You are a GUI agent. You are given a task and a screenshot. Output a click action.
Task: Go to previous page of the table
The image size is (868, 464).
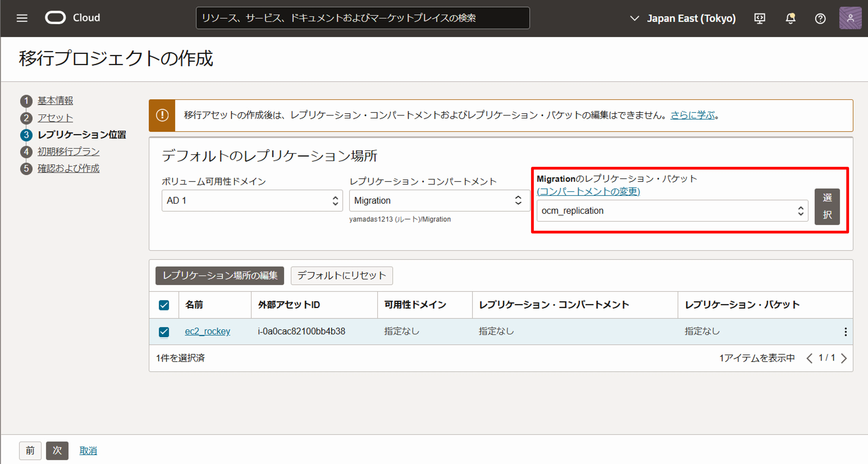(809, 358)
